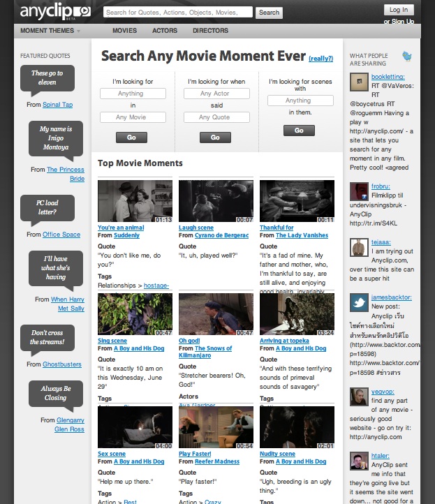The width and height of the screenshot is (435, 504).
Task: Focus the Anything field for scenes with
Action: 300,101
